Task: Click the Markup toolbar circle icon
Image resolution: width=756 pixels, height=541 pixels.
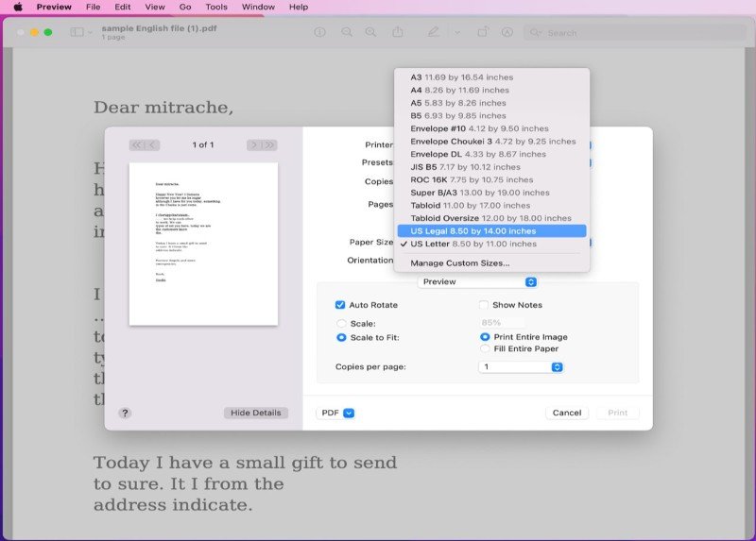Action: tap(507, 32)
